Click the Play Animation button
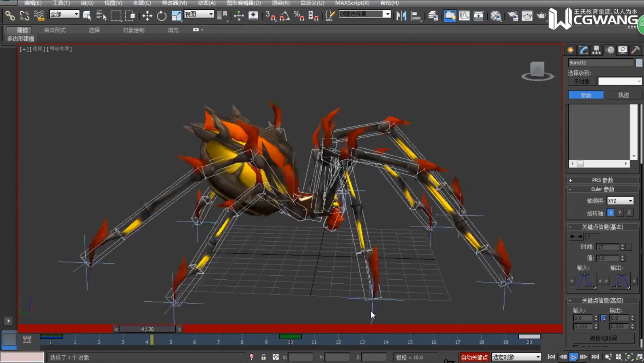 coord(573,357)
